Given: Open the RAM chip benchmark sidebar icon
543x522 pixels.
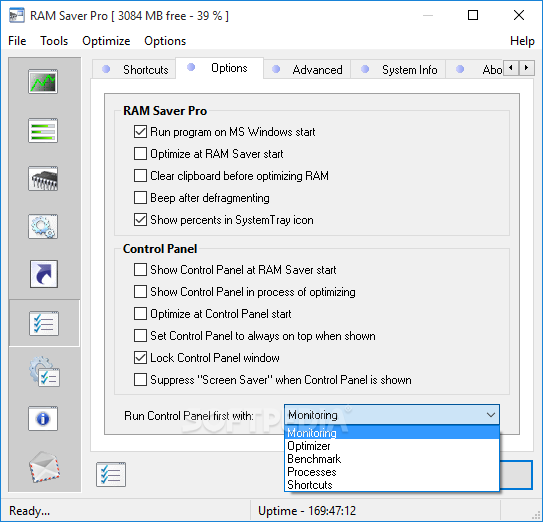Looking at the screenshot, I should 43,178.
